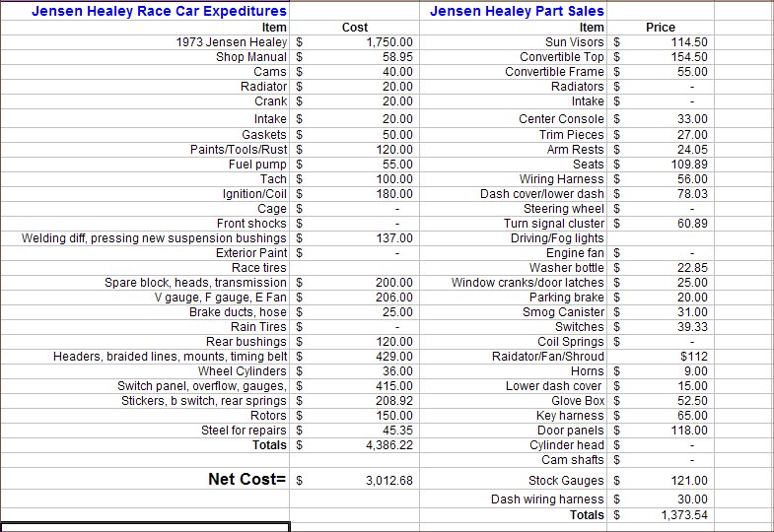Select the '1973 Jensen Healey' item cell

tap(145, 42)
